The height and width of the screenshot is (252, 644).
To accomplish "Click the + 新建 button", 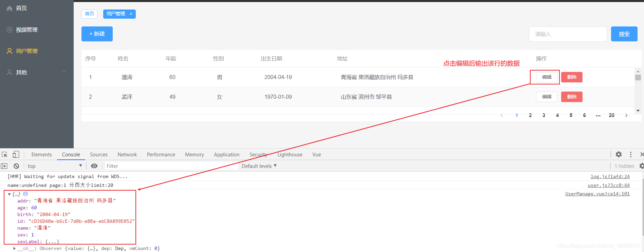I will click(x=97, y=34).
